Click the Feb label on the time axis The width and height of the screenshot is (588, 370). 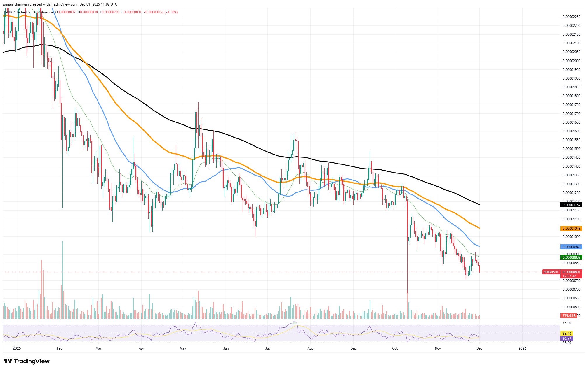pyautogui.click(x=60, y=348)
